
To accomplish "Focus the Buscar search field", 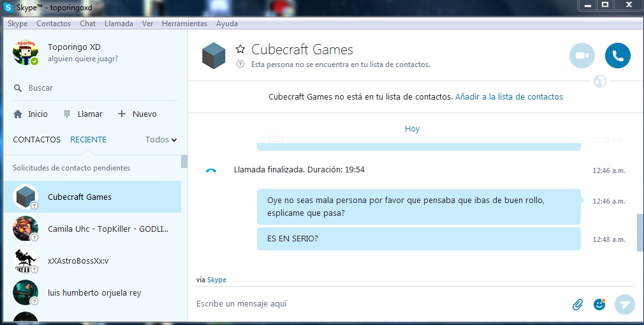I will point(95,88).
